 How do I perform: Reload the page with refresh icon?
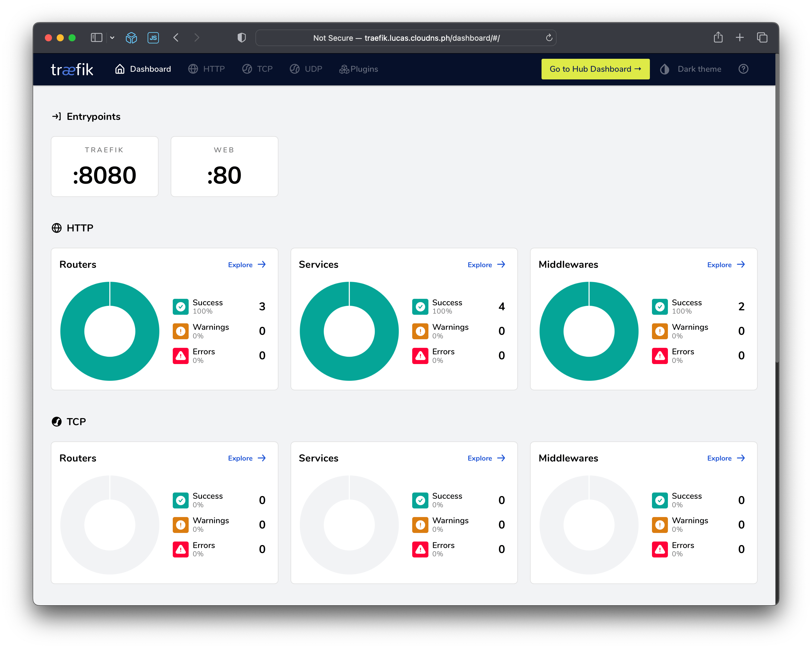pos(549,38)
